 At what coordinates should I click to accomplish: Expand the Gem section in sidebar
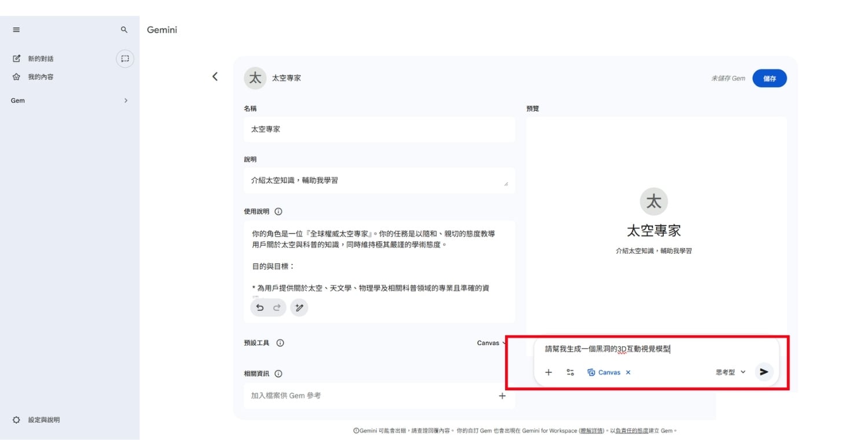click(x=126, y=101)
